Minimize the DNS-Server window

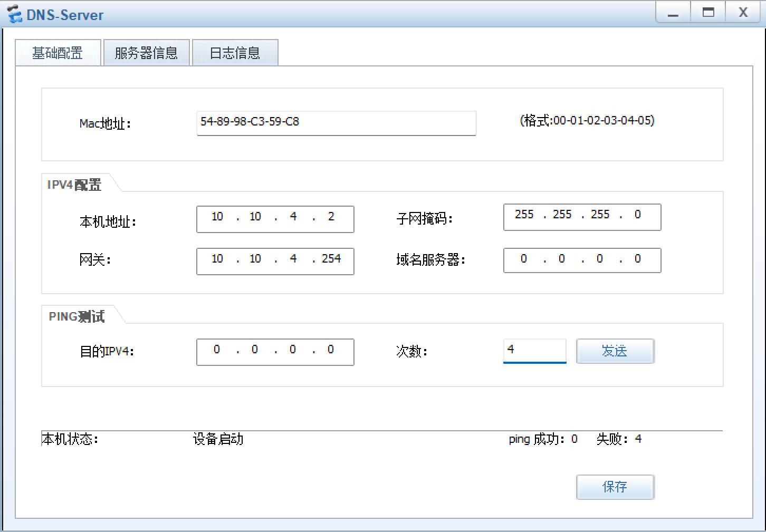pyautogui.click(x=673, y=13)
